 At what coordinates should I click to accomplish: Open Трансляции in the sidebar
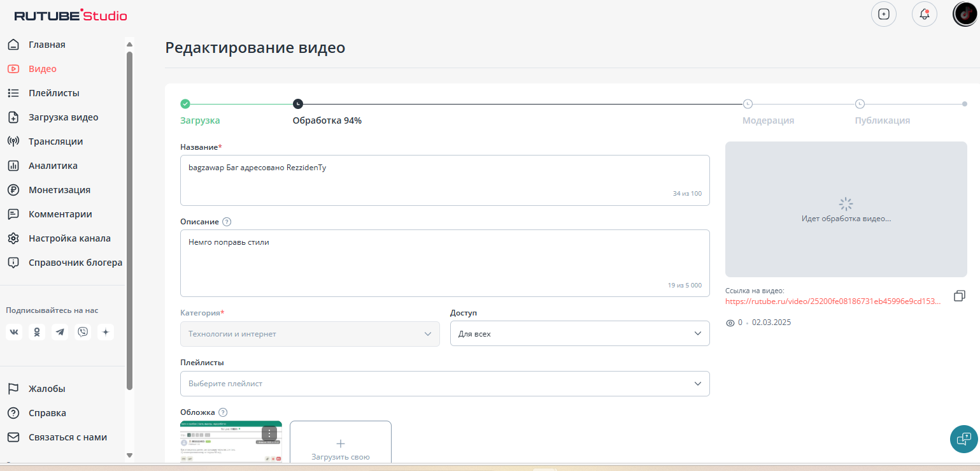55,141
